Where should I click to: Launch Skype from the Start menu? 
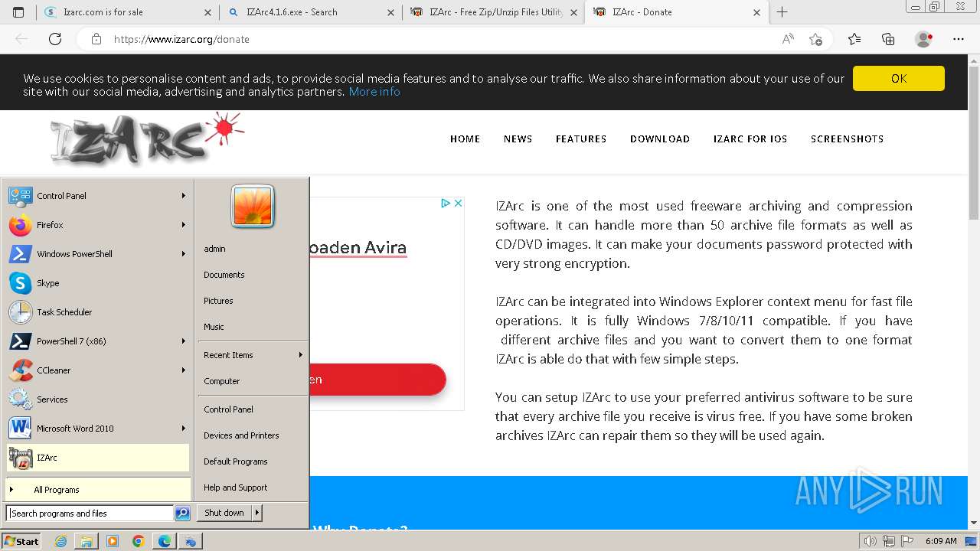[97, 283]
